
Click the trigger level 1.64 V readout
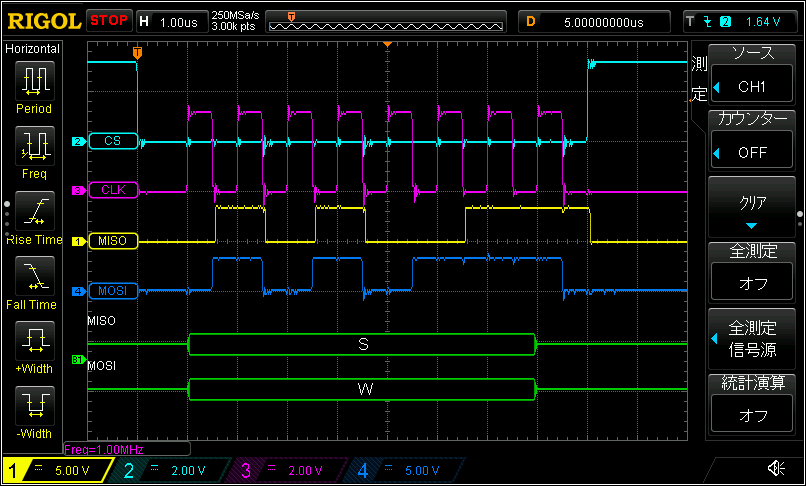pyautogui.click(x=763, y=22)
